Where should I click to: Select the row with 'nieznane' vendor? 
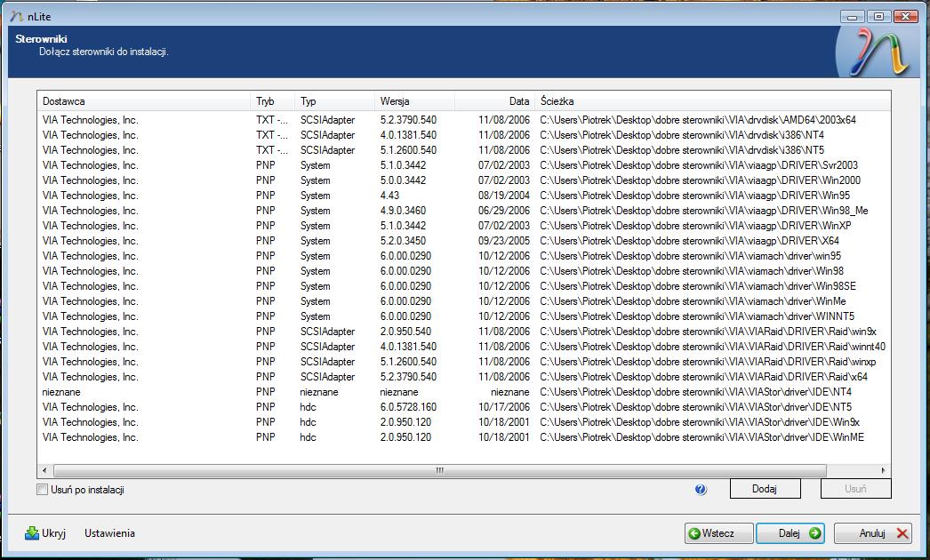464,392
